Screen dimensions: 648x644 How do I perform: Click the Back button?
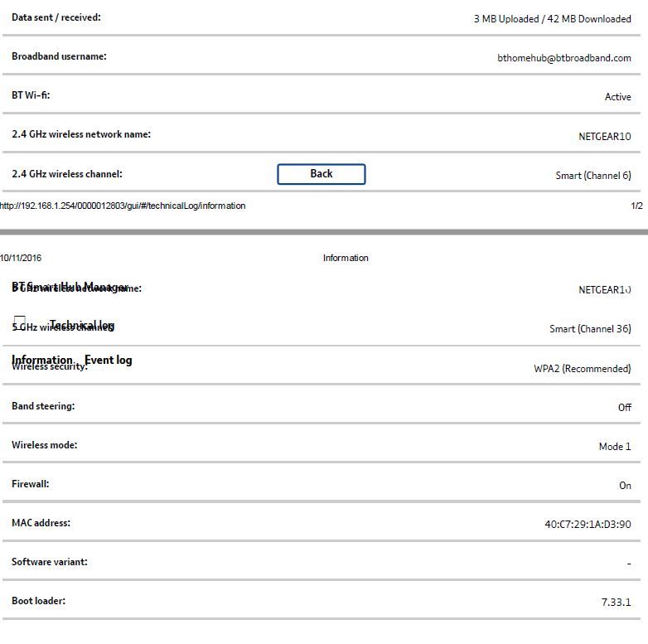coord(322,174)
